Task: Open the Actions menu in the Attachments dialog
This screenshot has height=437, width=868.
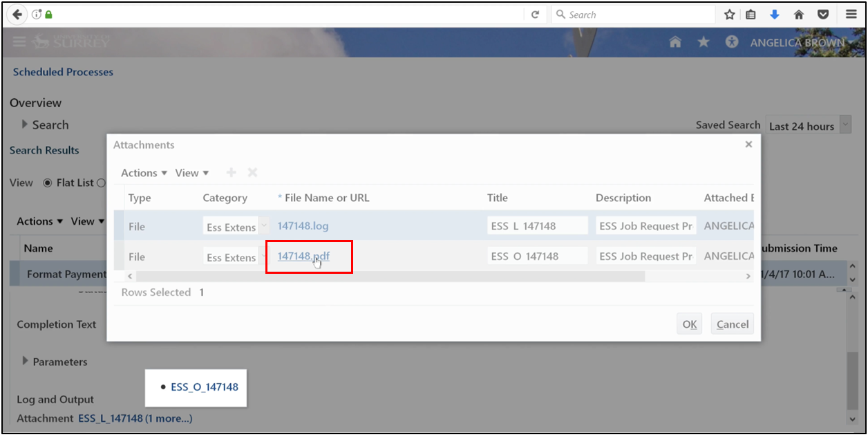Action: 142,172
